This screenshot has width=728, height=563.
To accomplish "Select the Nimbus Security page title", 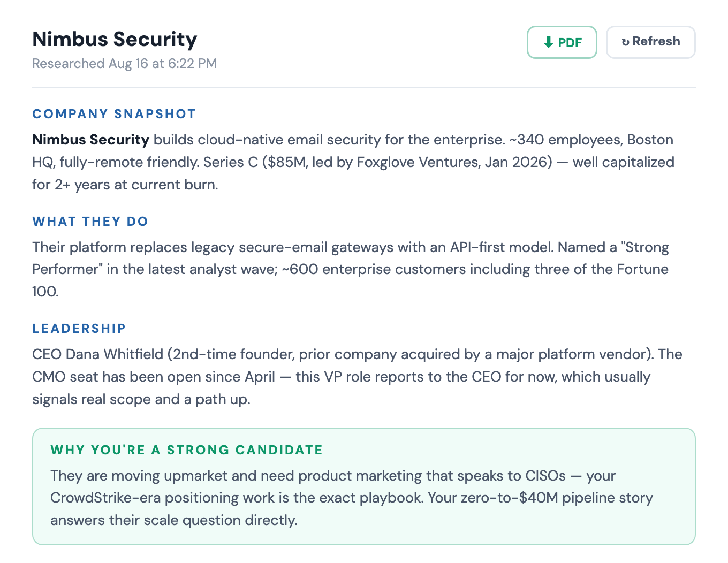I will pyautogui.click(x=115, y=39).
